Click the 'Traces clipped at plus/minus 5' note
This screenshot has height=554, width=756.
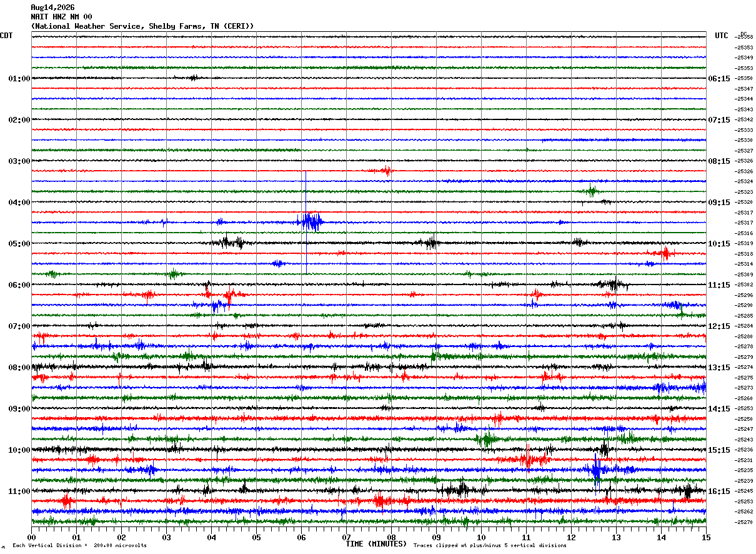[490, 546]
